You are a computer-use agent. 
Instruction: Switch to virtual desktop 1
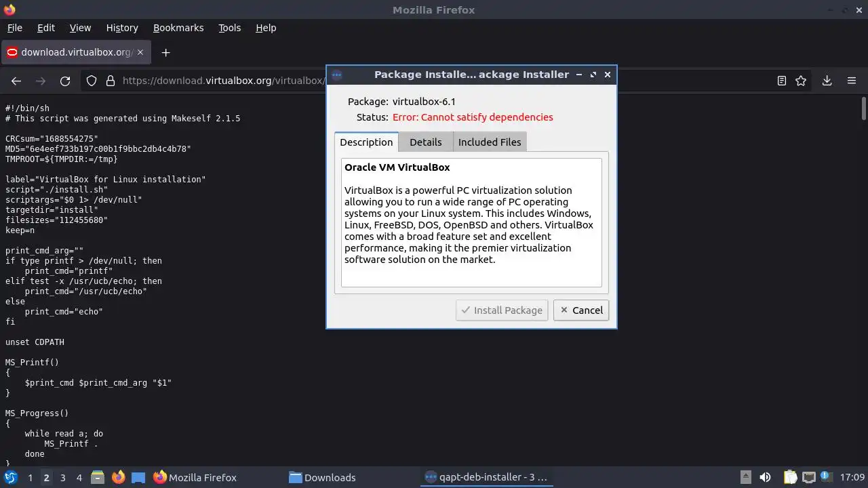click(30, 477)
